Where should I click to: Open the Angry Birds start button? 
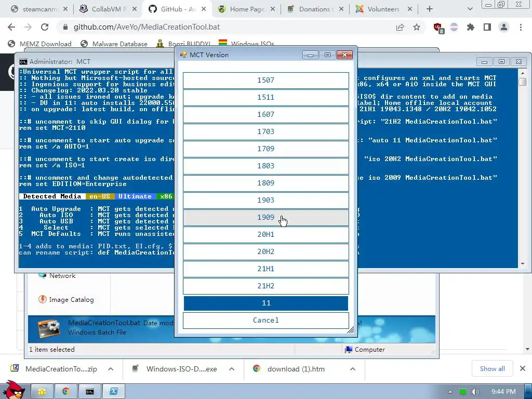pos(14,390)
